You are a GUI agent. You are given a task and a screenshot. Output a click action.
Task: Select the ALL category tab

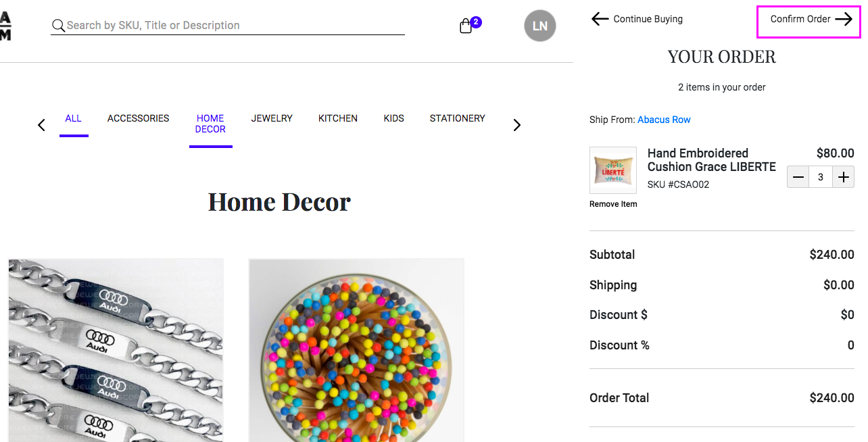(73, 118)
